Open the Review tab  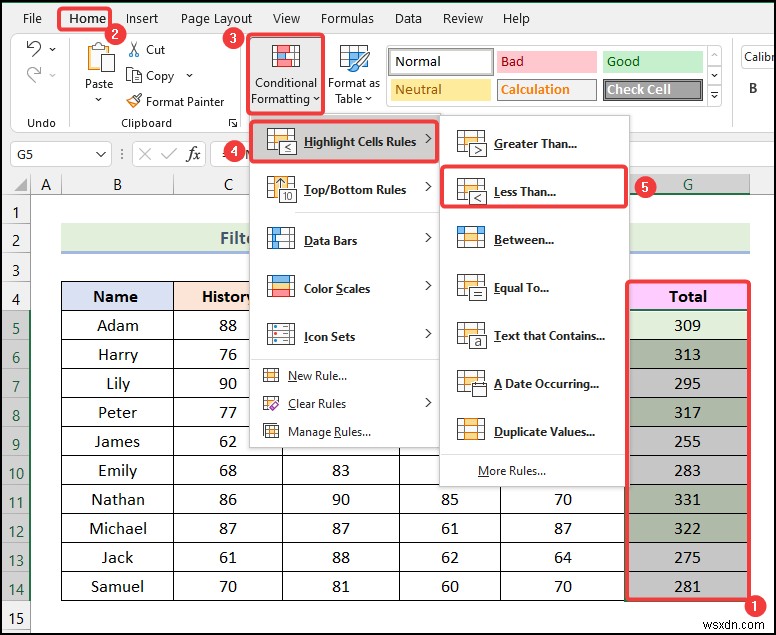pyautogui.click(x=463, y=19)
